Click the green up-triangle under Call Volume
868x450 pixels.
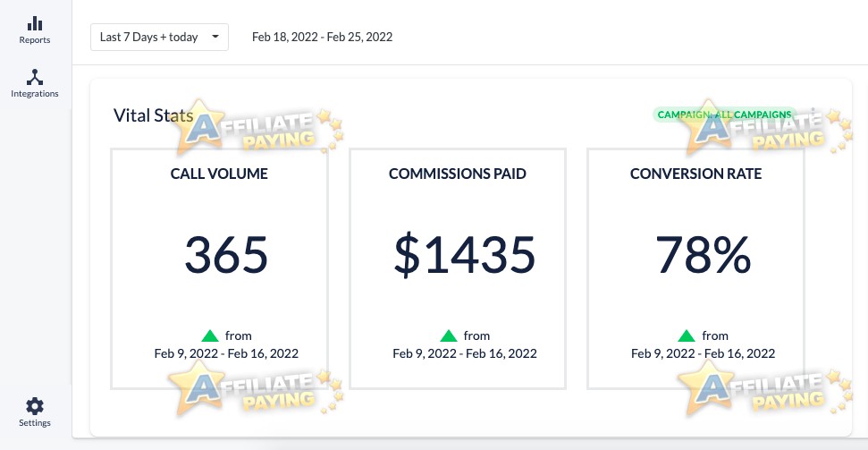210,335
